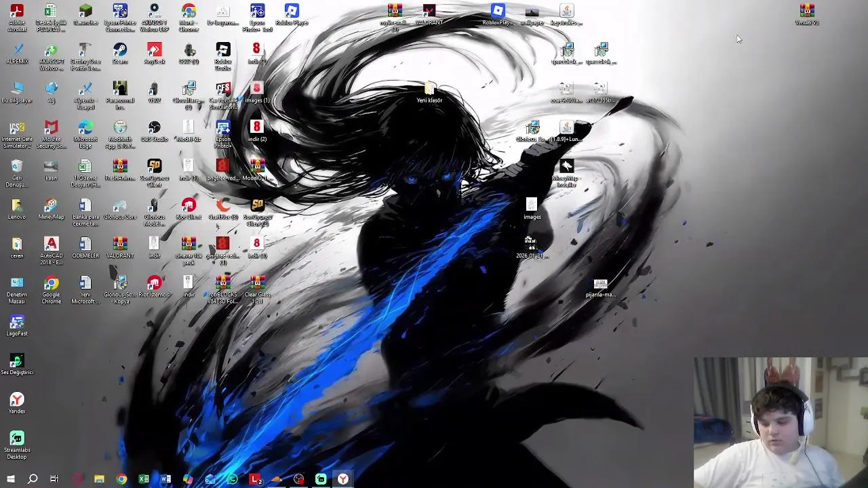The image size is (868, 488).
Task: Launch Paranormal Inc. game shortcut
Action: coord(120,95)
